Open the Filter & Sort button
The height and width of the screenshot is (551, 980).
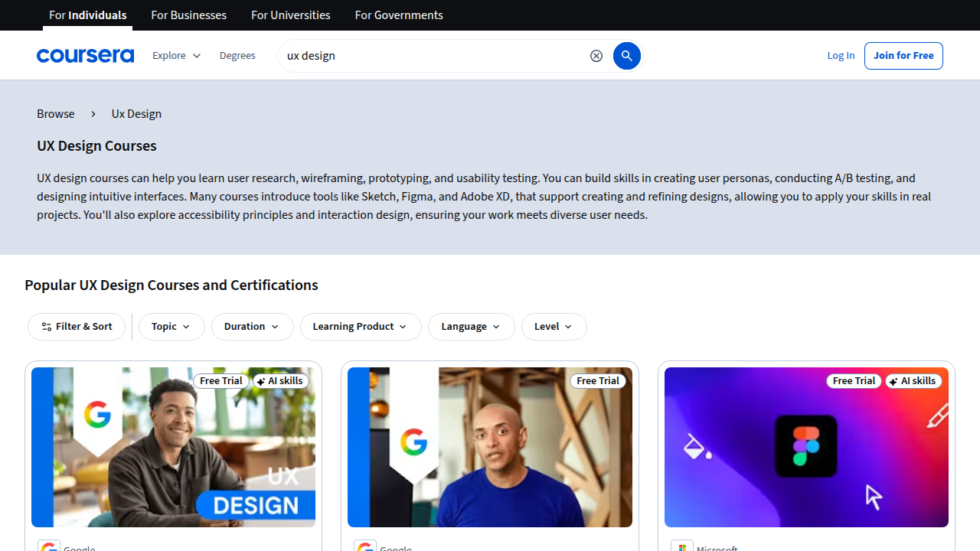point(77,327)
